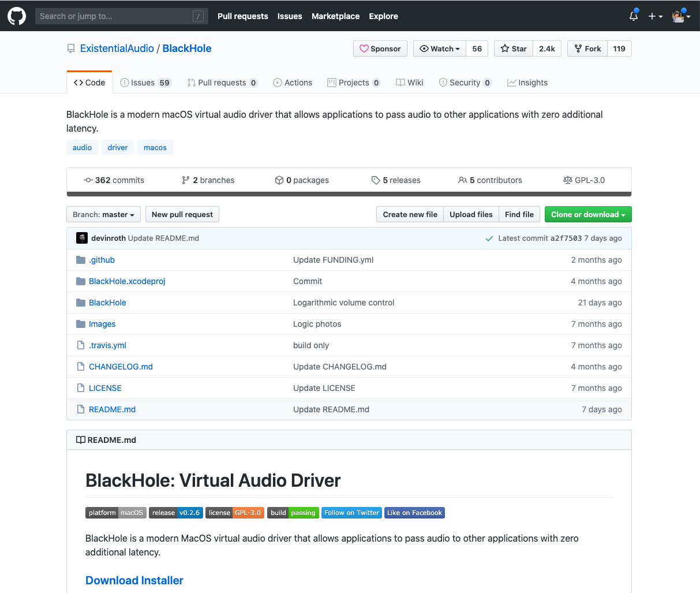Click Create new file
The width and height of the screenshot is (700, 593).
tap(410, 214)
